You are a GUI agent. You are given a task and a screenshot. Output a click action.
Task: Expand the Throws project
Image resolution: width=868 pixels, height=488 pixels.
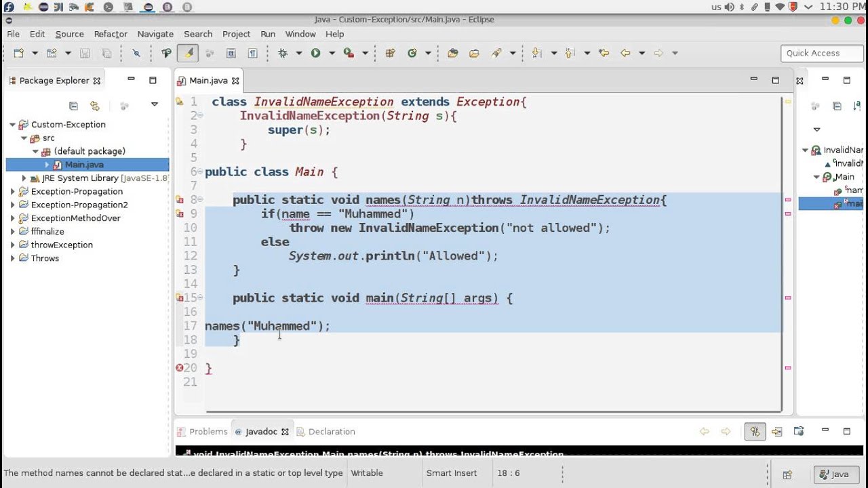click(x=12, y=258)
